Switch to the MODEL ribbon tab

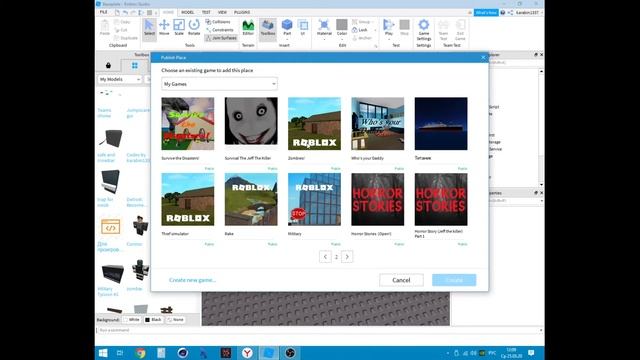(187, 12)
